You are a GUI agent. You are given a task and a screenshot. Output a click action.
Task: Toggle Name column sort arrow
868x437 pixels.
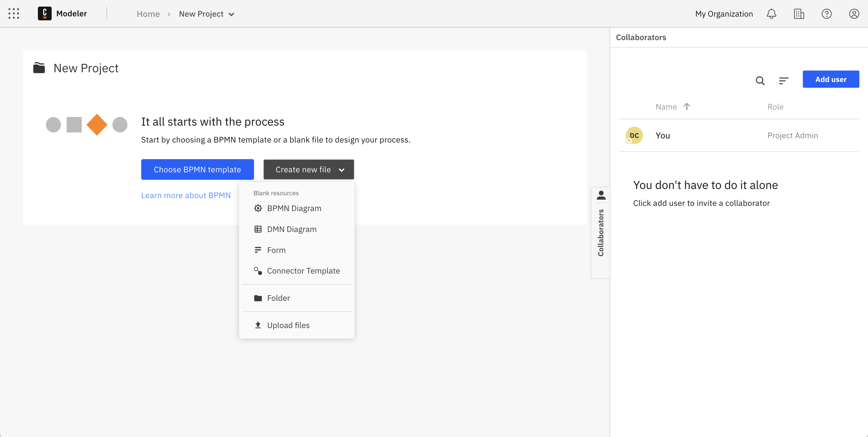(x=687, y=107)
